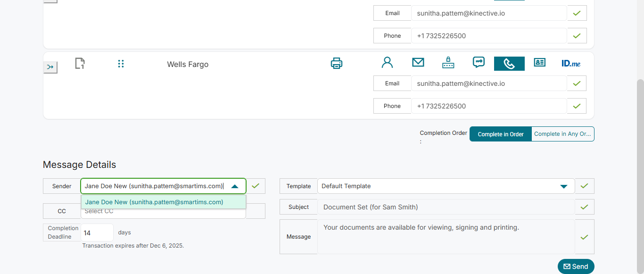Click the Completion Deadline days field
Viewport: 644px width, 274px height.
pos(97,233)
